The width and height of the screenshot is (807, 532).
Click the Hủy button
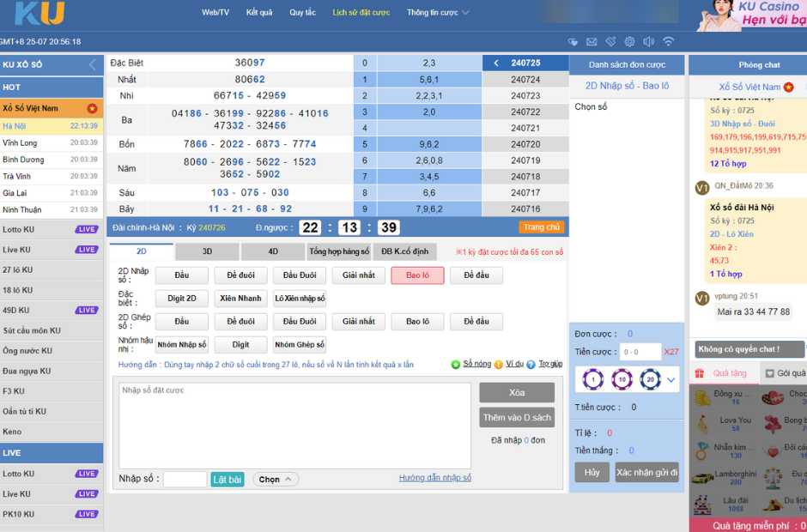(x=592, y=472)
